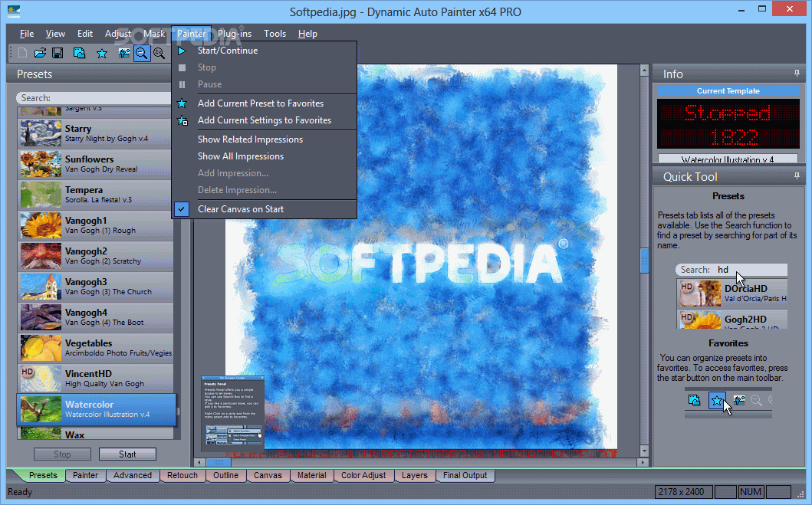Click the greyed Pause menu entry
Viewport: 812px width, 505px height.
point(264,84)
